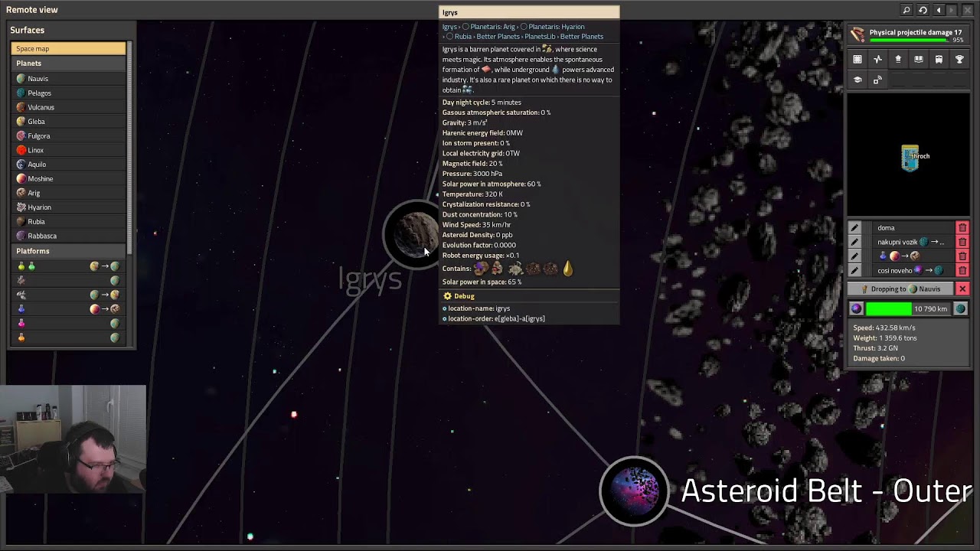The image size is (980, 551).
Task: Click the reset view circular arrow icon
Action: (923, 10)
